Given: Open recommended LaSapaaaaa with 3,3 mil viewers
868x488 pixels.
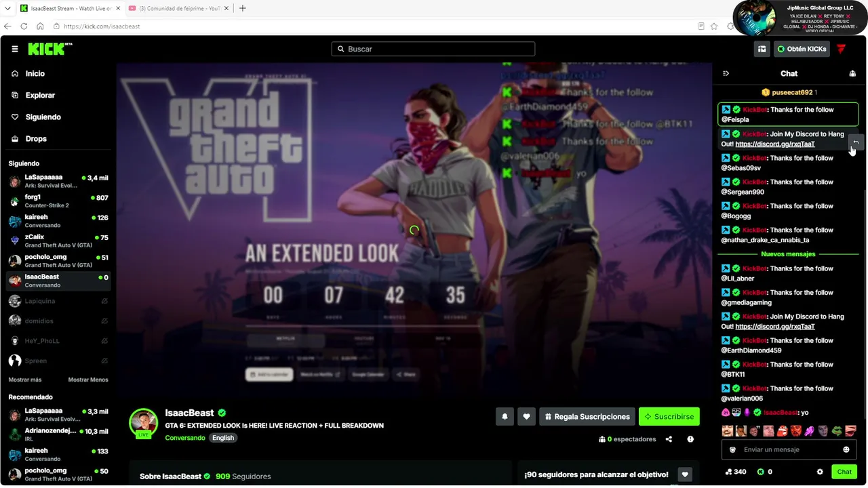Looking at the screenshot, I should [x=58, y=415].
